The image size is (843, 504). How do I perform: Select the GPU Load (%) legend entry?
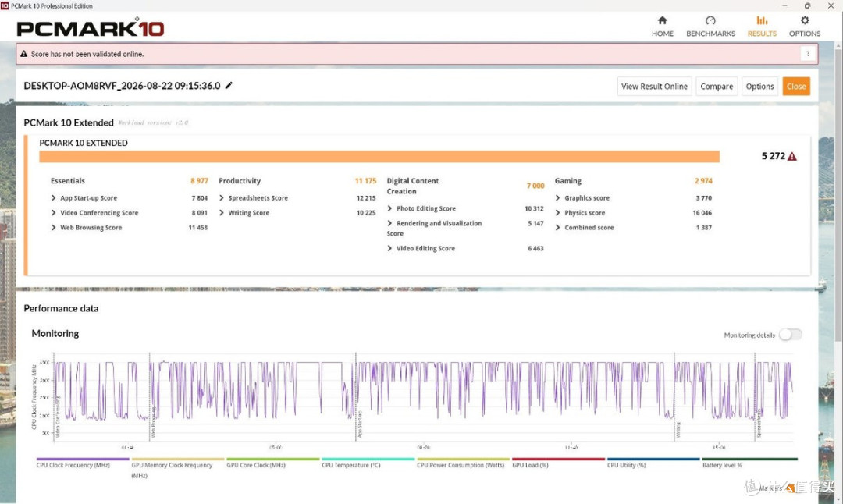tap(559, 463)
